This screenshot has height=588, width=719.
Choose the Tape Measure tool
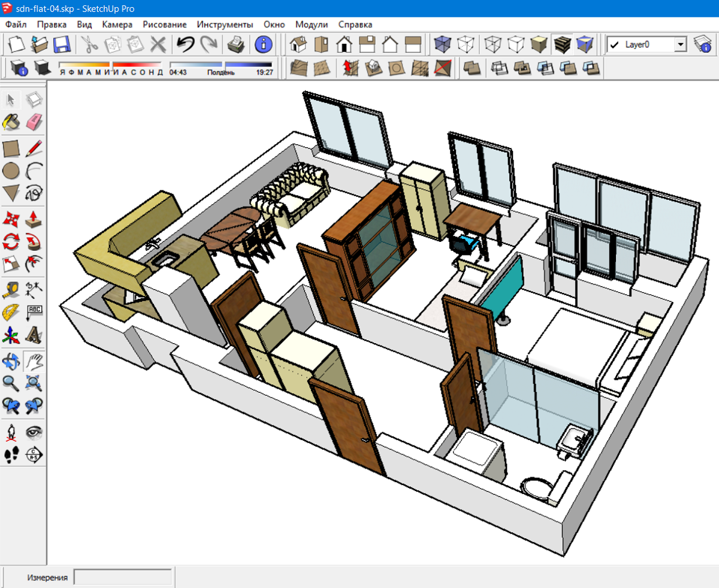(11, 290)
